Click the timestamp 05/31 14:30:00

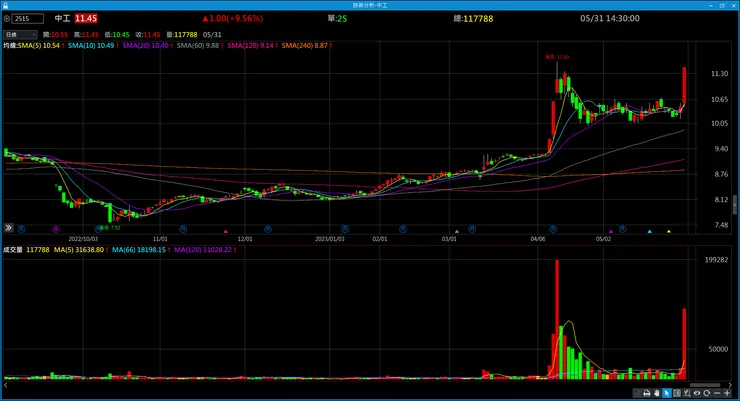click(x=610, y=18)
